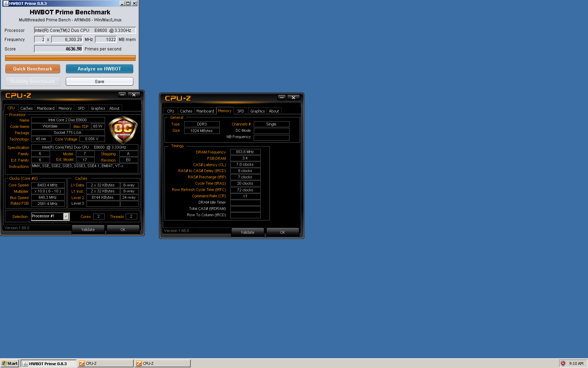The height and width of the screenshot is (368, 588).
Task: Click the Wolfdale code name field
Action: click(50, 127)
